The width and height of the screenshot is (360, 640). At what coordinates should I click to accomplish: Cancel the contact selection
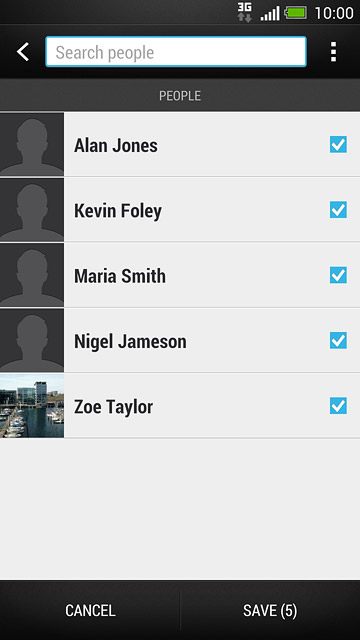90,611
